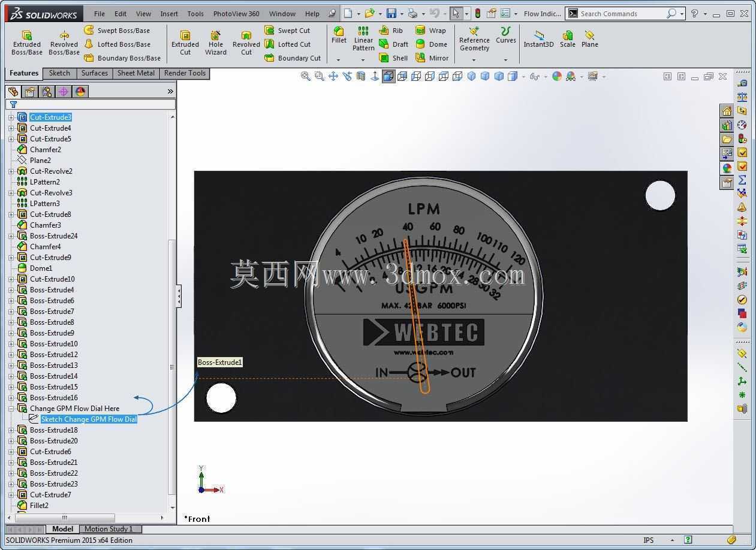Open Reference Geometry tools
The height and width of the screenshot is (550, 756).
[x=474, y=38]
